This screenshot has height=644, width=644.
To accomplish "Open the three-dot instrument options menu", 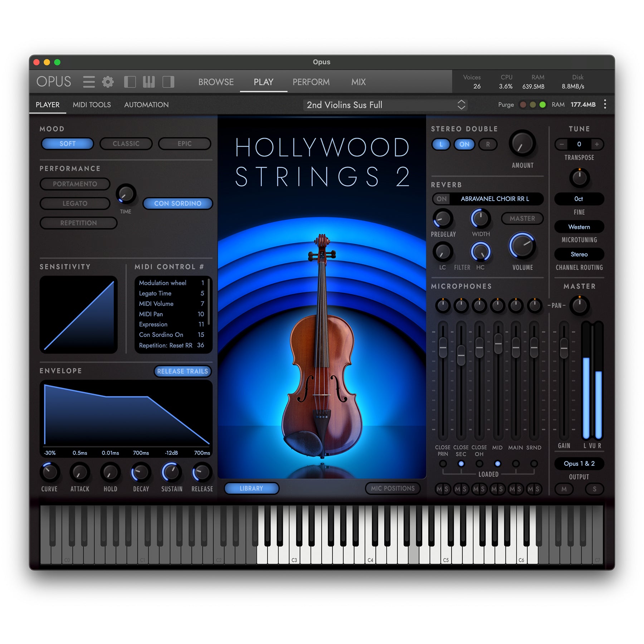I will [x=605, y=104].
